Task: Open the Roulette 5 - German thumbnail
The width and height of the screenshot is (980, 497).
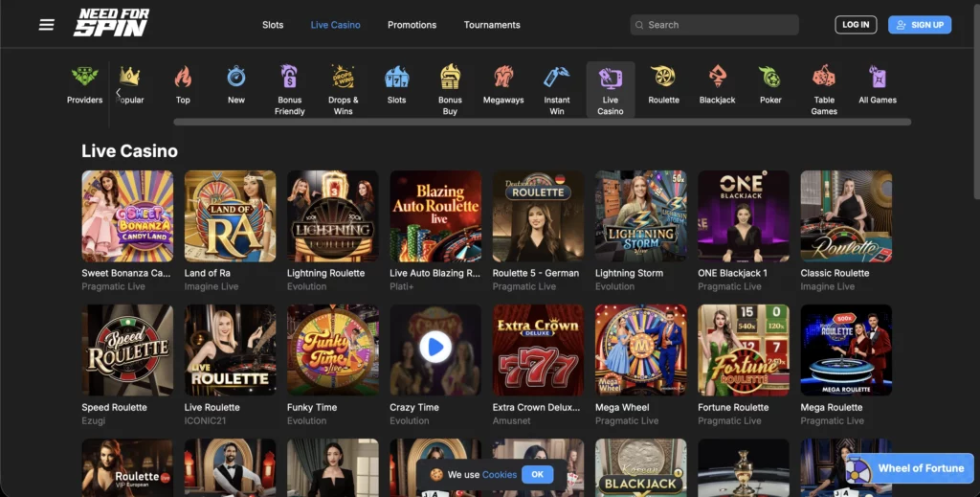Action: pos(538,216)
